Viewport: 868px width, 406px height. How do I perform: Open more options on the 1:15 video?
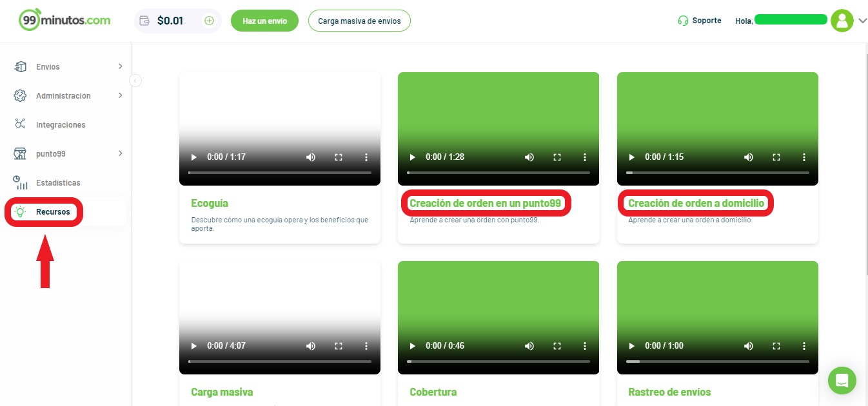(804, 157)
